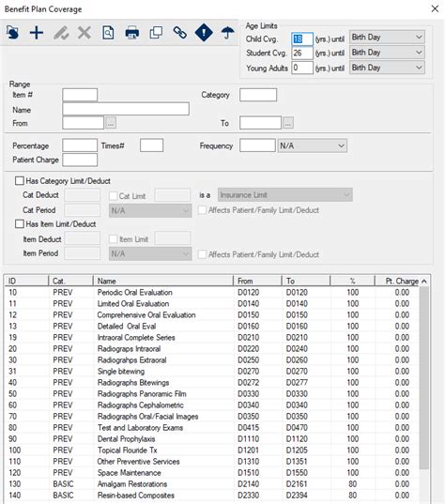Image resolution: width=445 pixels, height=504 pixels.
Task: Click the From field browse ellipsis button
Action: pyautogui.click(x=111, y=123)
